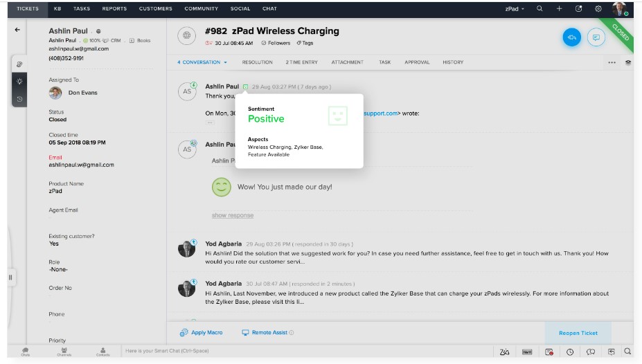Screen dimensions: 642x364
Task: Select the lightbulb icon in left sidebar
Action: 19,81
